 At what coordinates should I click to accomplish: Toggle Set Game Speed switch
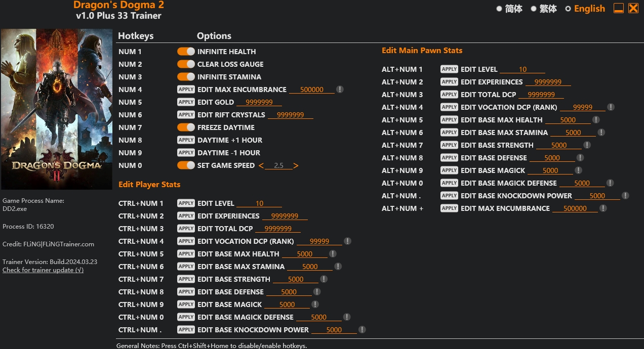[x=186, y=165]
